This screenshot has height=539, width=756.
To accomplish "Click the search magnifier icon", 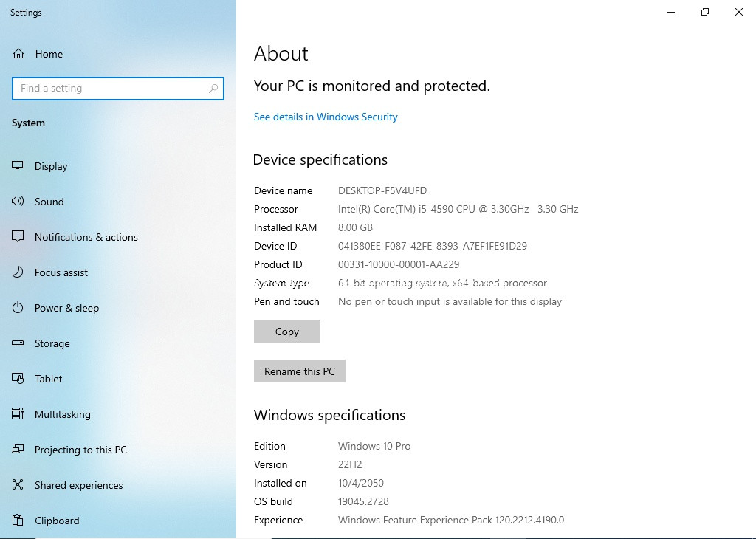I will tap(213, 89).
